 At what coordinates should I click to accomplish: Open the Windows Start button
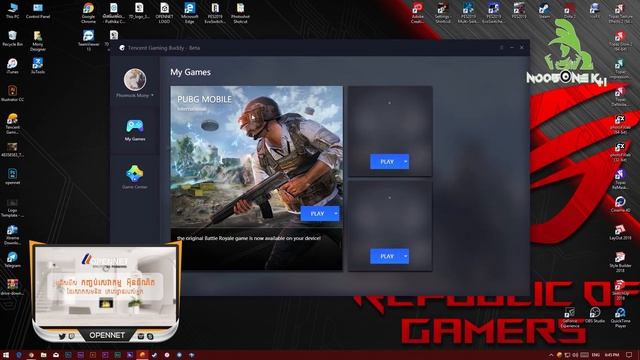(x=6, y=355)
